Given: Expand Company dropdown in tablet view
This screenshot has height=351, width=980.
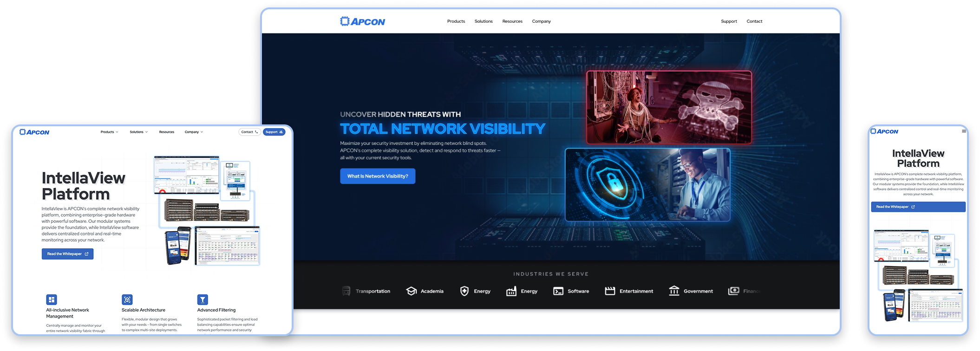Looking at the screenshot, I should [194, 132].
